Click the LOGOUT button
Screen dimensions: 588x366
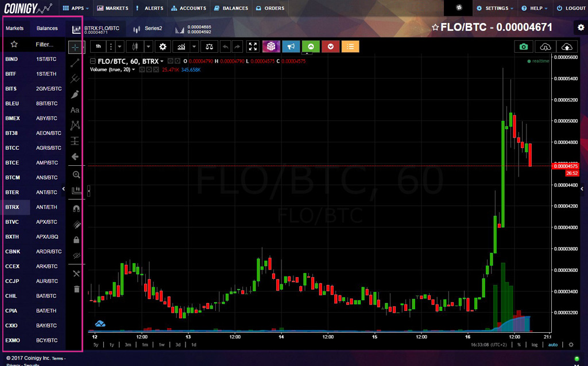click(571, 8)
